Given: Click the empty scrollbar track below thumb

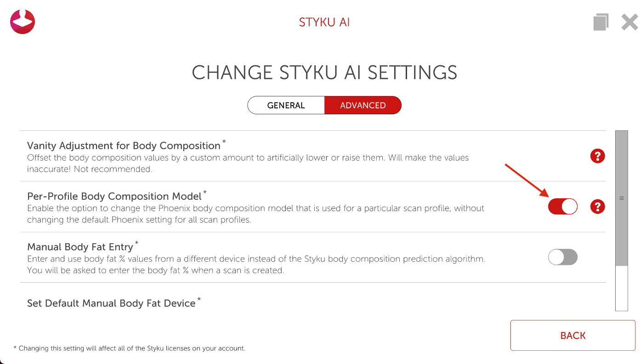Looking at the screenshot, I should click(621, 288).
